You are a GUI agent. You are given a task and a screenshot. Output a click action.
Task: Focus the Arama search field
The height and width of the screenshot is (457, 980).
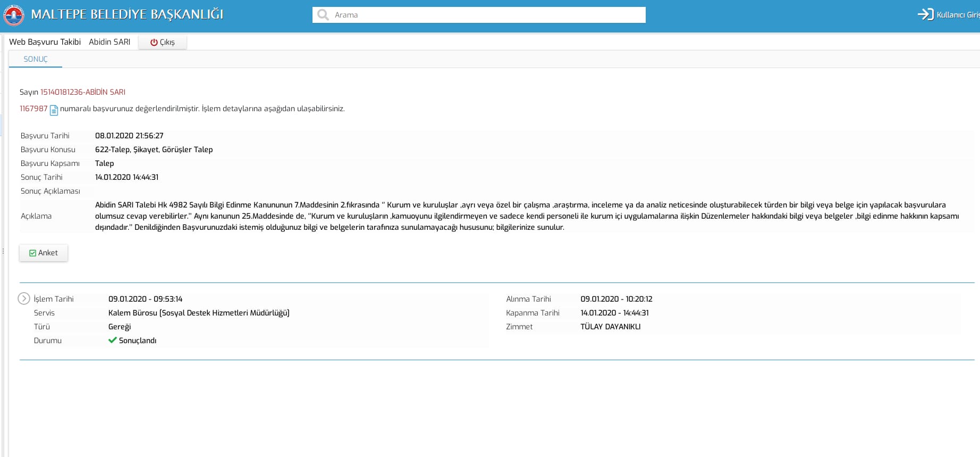(479, 15)
